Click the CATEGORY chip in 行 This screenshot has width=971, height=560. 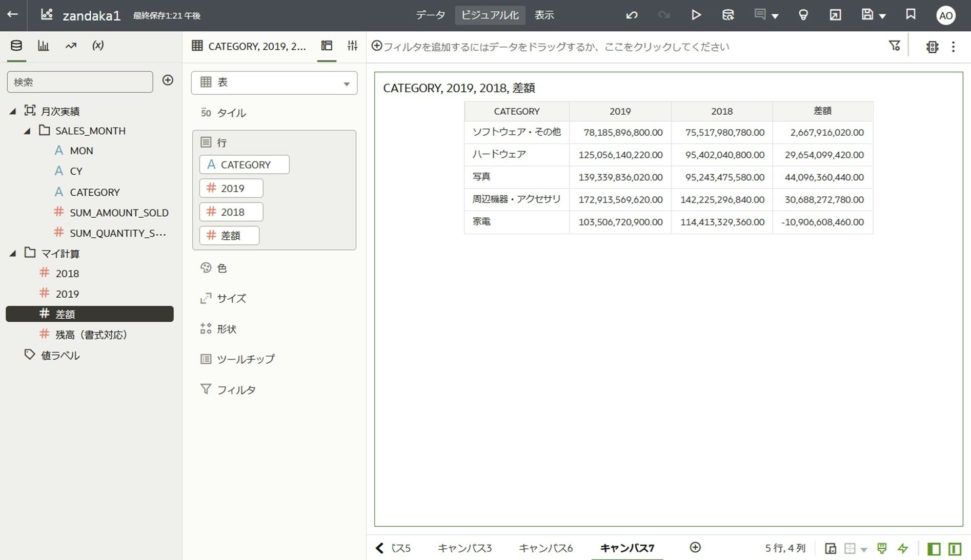click(244, 164)
